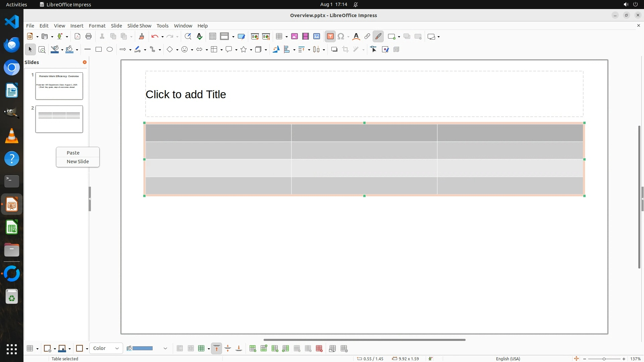The width and height of the screenshot is (644, 362).
Task: Click the Insert Hyperlink icon
Action: pyautogui.click(x=367, y=37)
